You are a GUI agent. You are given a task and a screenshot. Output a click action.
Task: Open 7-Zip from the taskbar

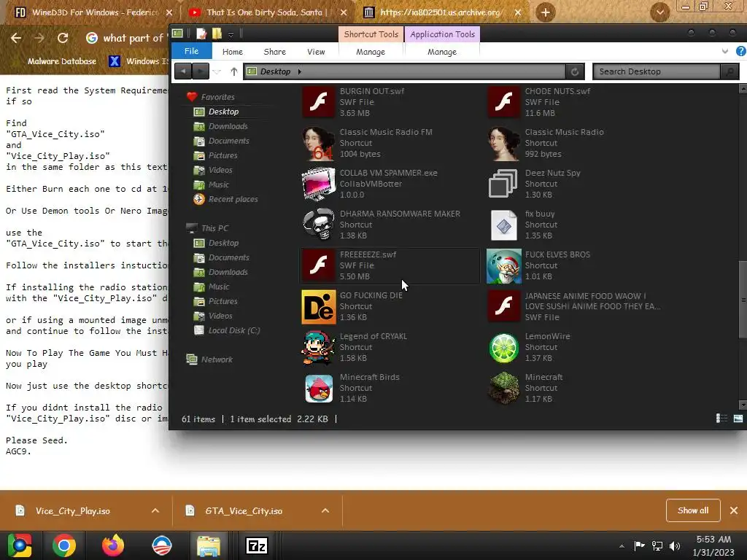click(x=257, y=545)
